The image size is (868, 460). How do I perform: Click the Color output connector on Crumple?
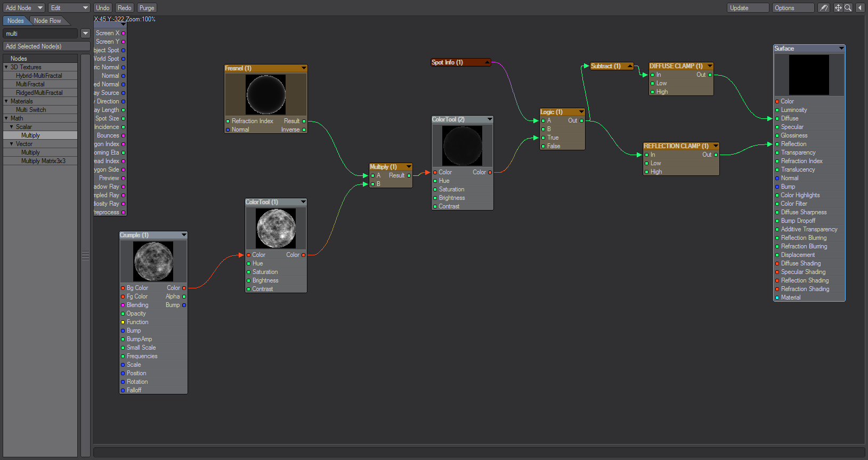pos(184,288)
